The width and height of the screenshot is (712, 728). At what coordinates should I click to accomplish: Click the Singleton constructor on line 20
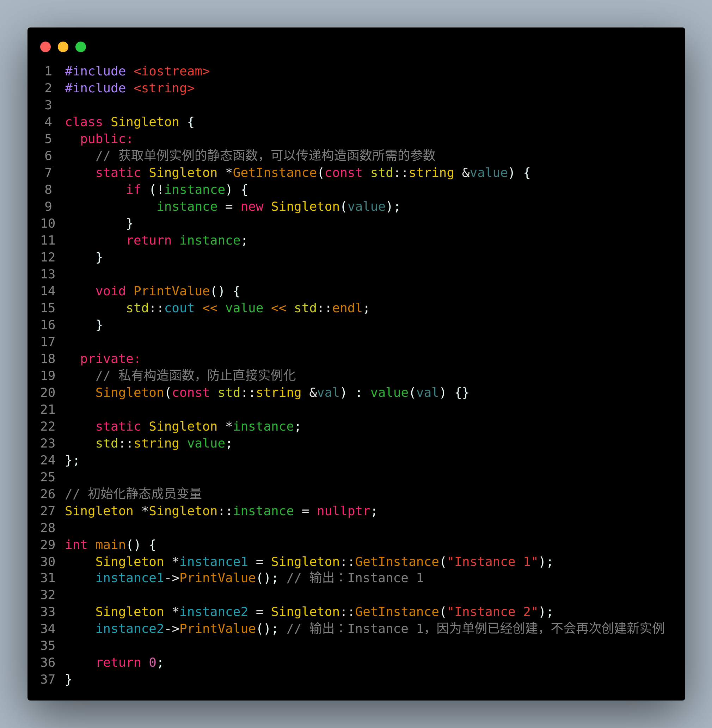click(x=282, y=393)
